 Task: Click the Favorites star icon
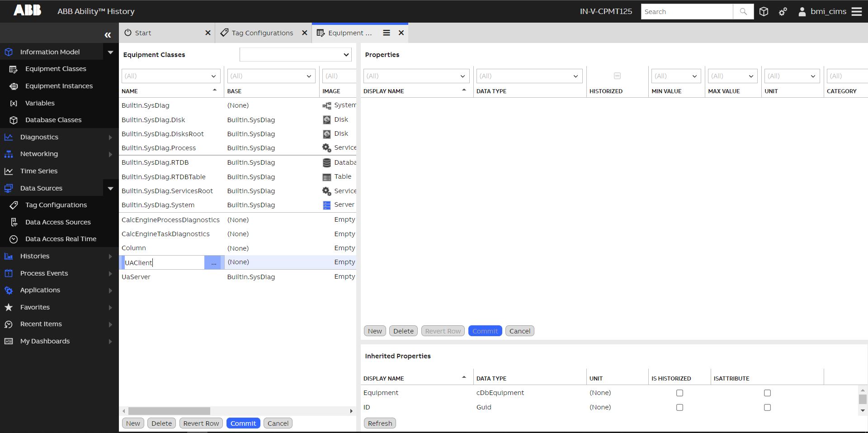point(9,307)
